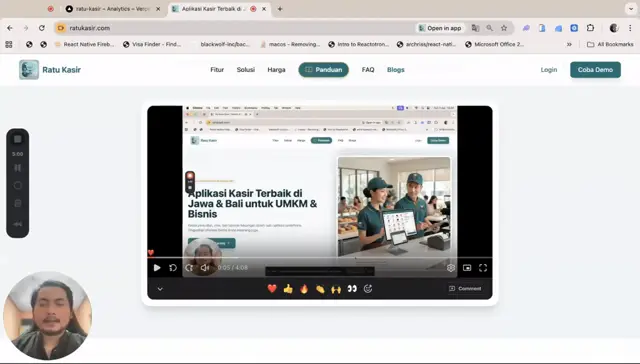Collapse the recorder panel with the double-arrow icon
The height and width of the screenshot is (364, 640).
tap(18, 224)
